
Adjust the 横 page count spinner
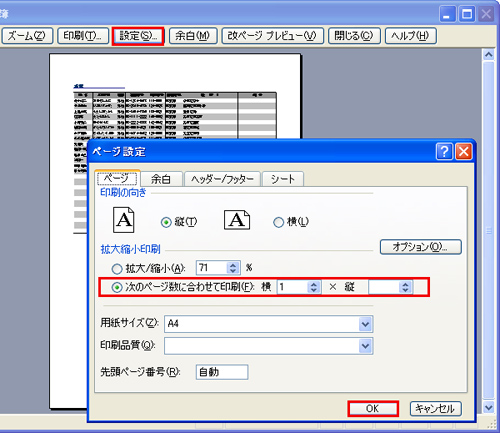[x=314, y=287]
